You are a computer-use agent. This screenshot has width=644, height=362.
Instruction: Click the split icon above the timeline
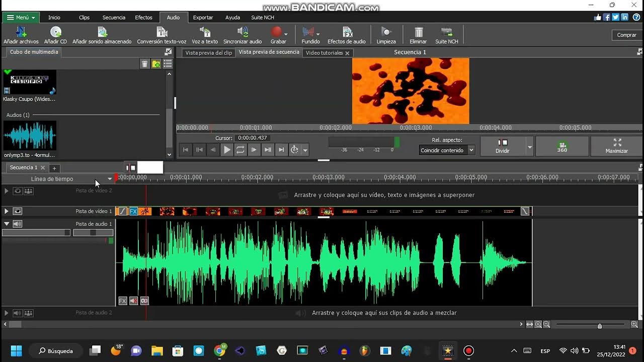[x=131, y=168]
